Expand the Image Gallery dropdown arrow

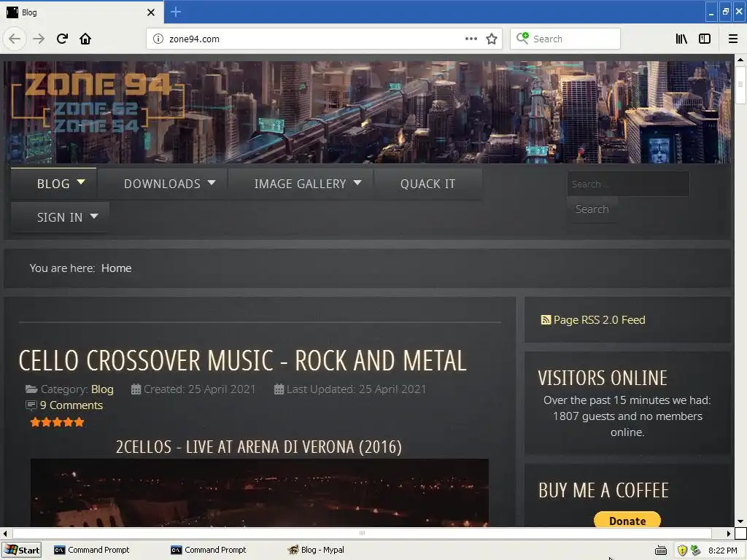pyautogui.click(x=357, y=182)
